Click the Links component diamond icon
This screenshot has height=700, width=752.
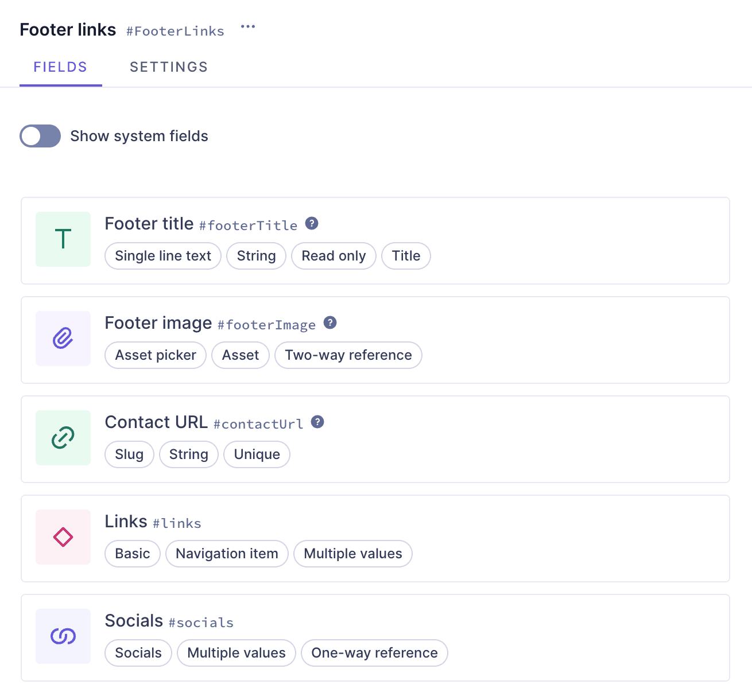click(63, 537)
